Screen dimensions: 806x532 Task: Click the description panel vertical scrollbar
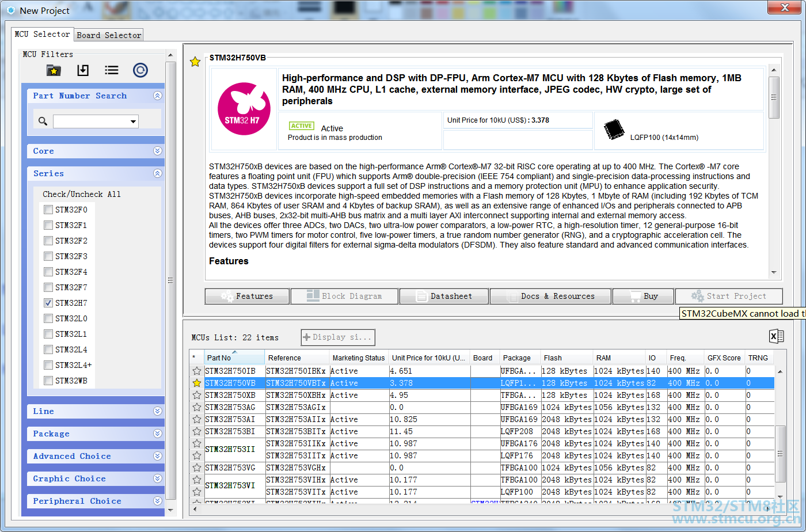[774, 97]
